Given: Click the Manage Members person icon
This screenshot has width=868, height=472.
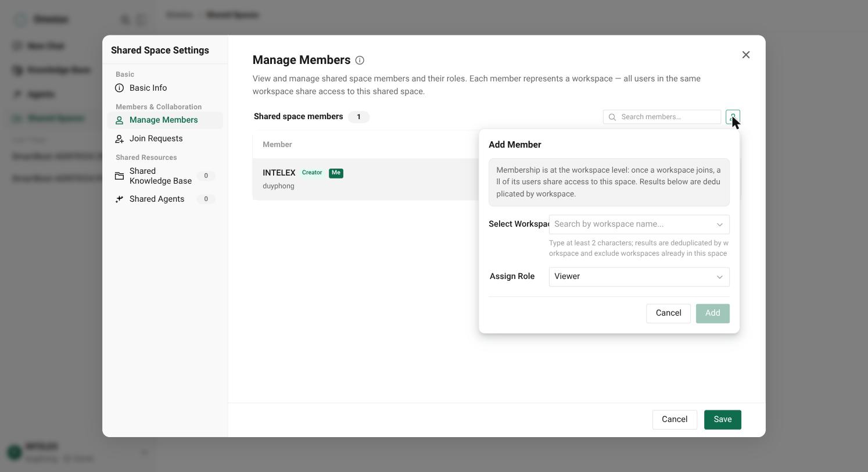Looking at the screenshot, I should (119, 120).
